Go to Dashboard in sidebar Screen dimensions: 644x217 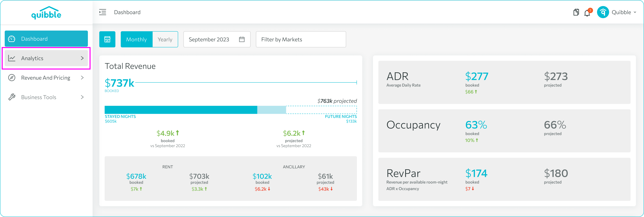(46, 39)
